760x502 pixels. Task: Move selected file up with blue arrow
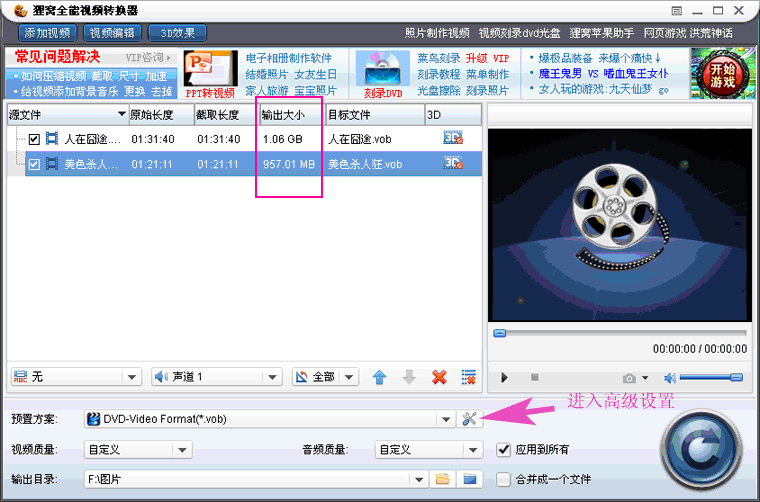coord(380,377)
